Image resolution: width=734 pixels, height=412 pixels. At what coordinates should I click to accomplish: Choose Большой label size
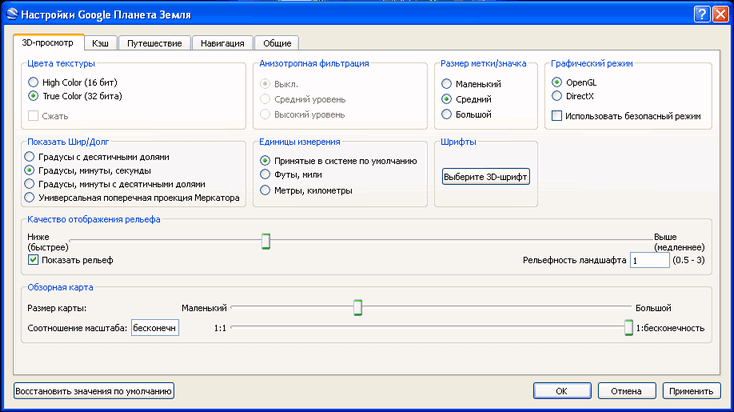click(x=467, y=115)
